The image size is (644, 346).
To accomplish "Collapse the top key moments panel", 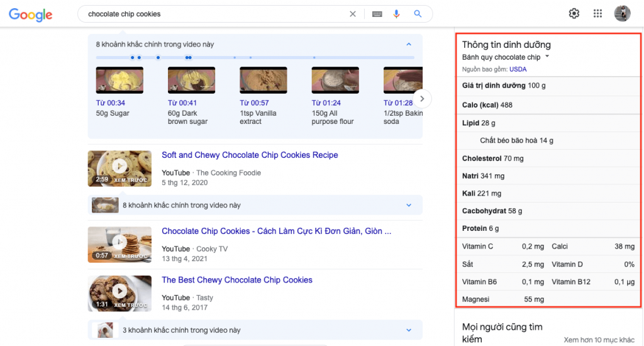I will coord(409,45).
